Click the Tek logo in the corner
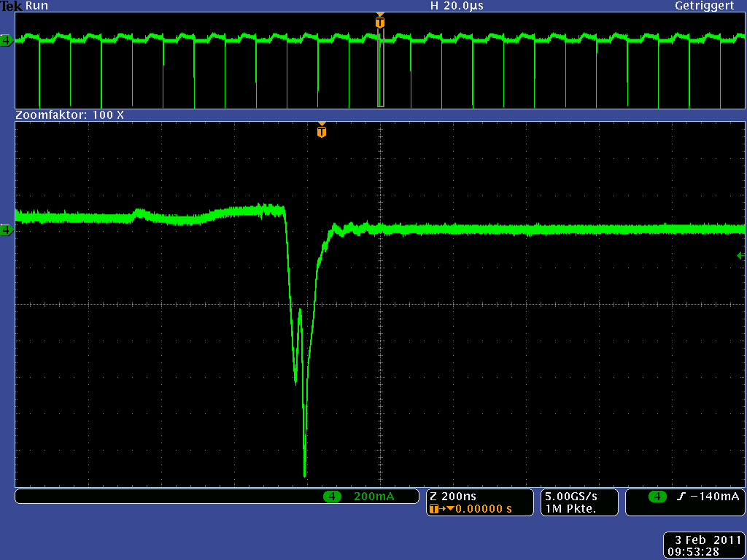The image size is (747, 560). (12, 6)
